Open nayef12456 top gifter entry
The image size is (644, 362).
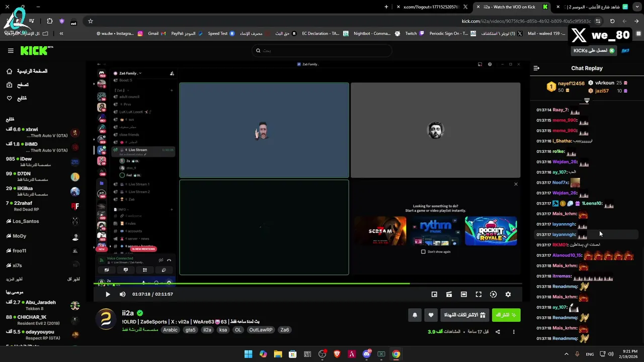[565, 86]
